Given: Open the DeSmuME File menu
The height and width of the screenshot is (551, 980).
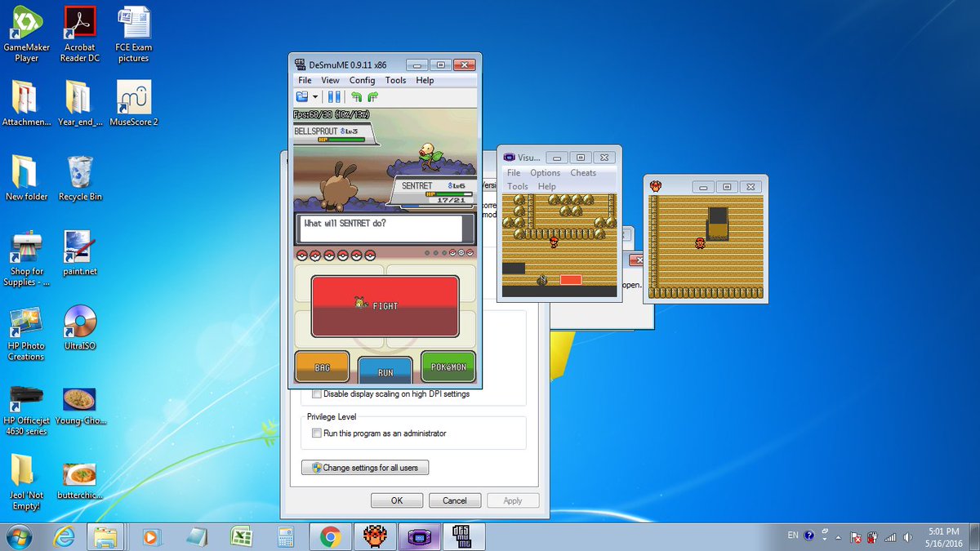Looking at the screenshot, I should pyautogui.click(x=305, y=80).
